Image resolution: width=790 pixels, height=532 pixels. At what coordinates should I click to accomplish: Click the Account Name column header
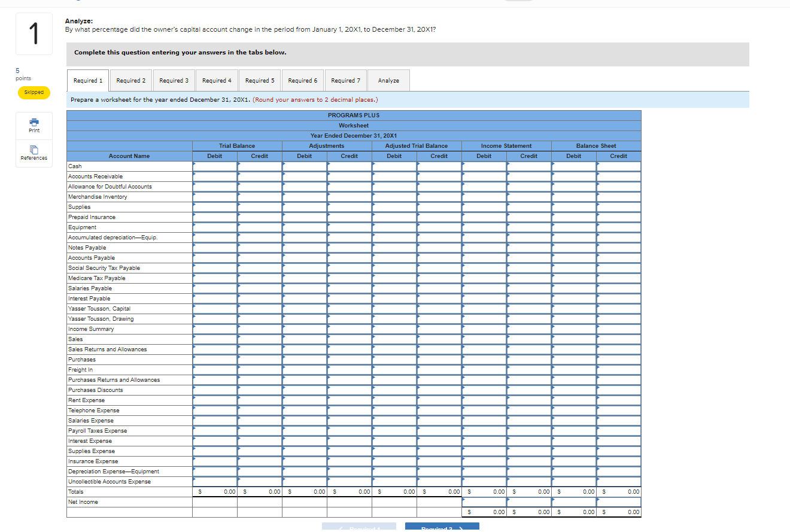[129, 156]
